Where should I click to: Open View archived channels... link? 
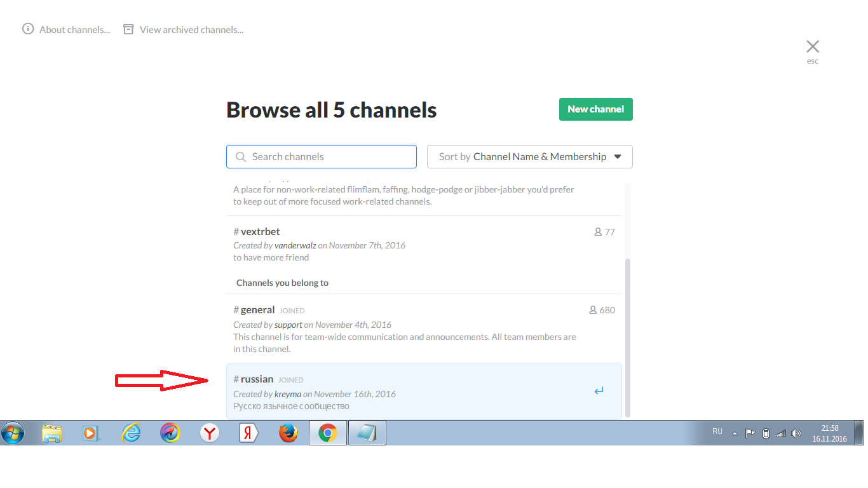tap(191, 29)
